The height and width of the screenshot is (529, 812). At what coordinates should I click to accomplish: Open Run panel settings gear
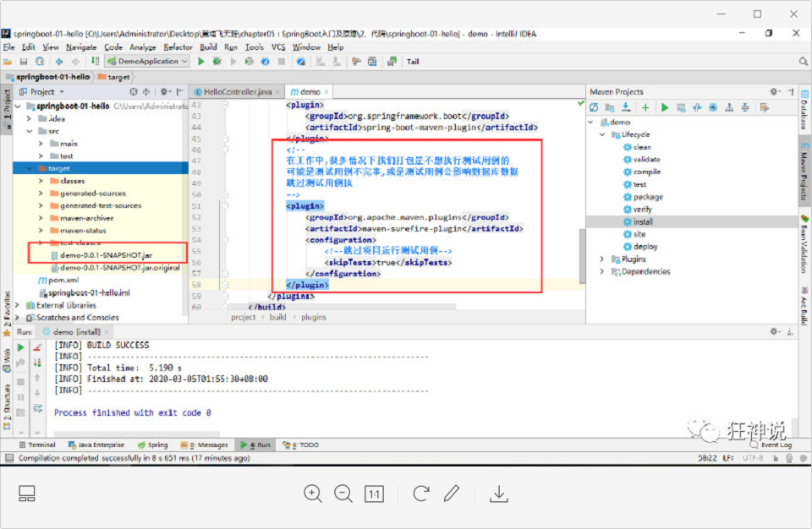[x=774, y=332]
